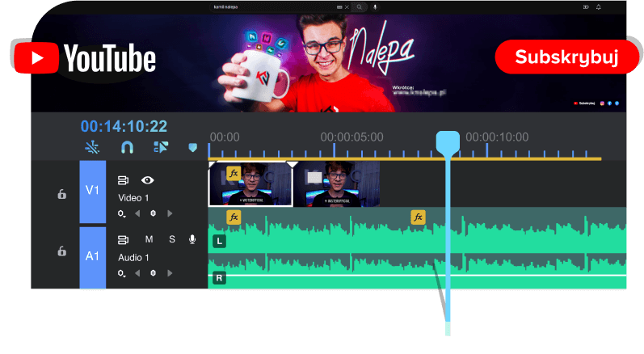
Task: Toggle Video 1 track visibility eye
Action: coord(148,180)
